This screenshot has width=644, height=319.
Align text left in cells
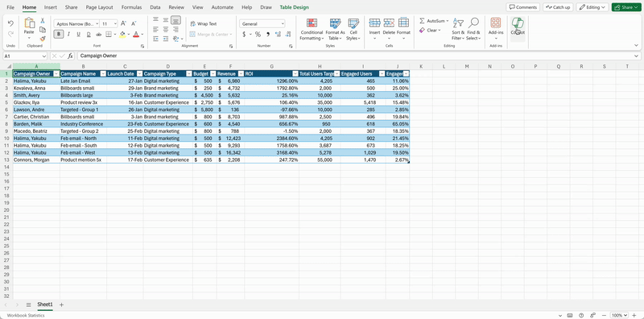point(155,29)
